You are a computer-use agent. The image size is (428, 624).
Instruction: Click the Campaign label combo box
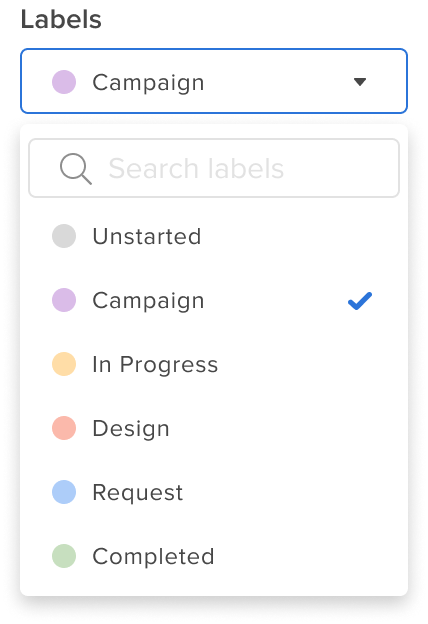(x=214, y=81)
